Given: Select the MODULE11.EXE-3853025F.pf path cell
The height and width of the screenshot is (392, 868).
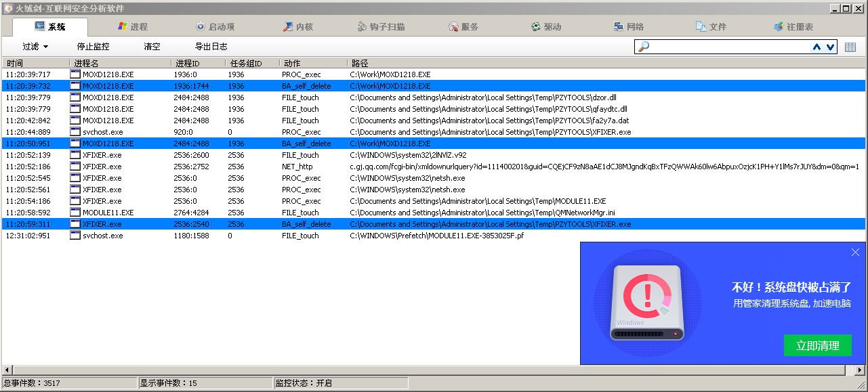Looking at the screenshot, I should click(436, 236).
